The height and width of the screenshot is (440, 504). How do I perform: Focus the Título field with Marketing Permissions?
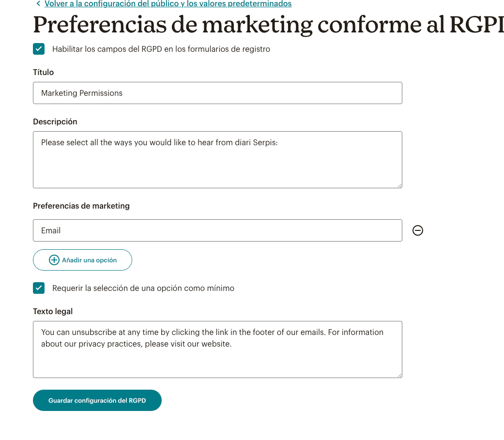pos(217,93)
